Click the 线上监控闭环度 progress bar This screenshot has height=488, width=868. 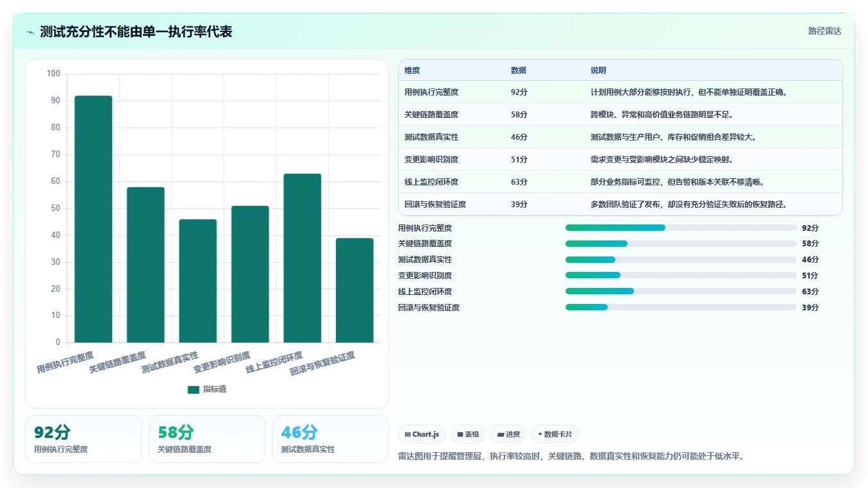click(x=681, y=291)
